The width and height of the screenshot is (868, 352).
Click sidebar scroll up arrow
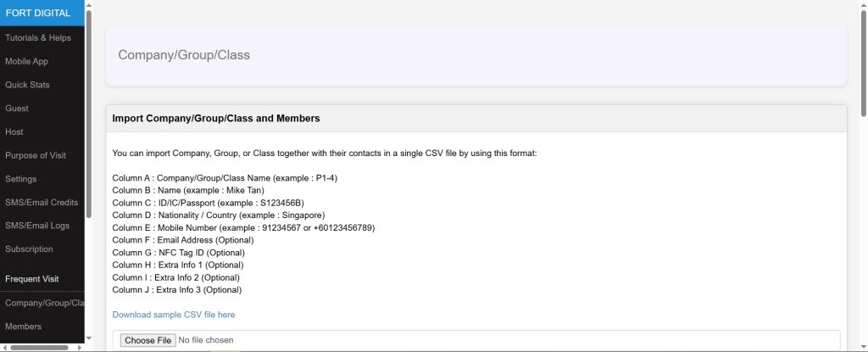(x=88, y=4)
